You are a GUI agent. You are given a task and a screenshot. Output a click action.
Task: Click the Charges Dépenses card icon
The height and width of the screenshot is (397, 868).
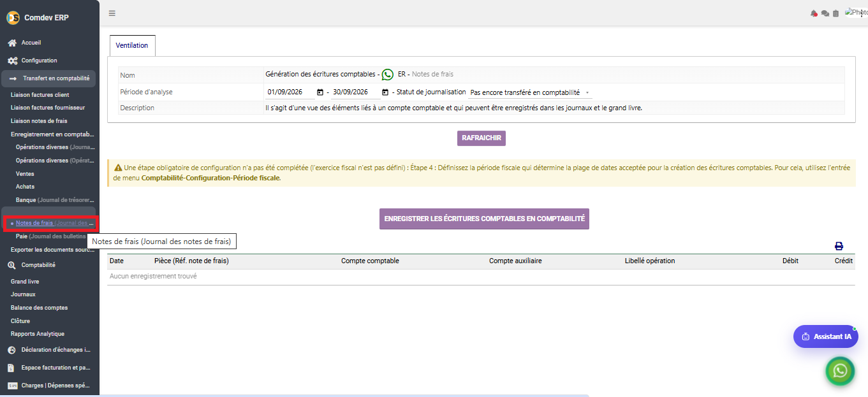coord(12,386)
